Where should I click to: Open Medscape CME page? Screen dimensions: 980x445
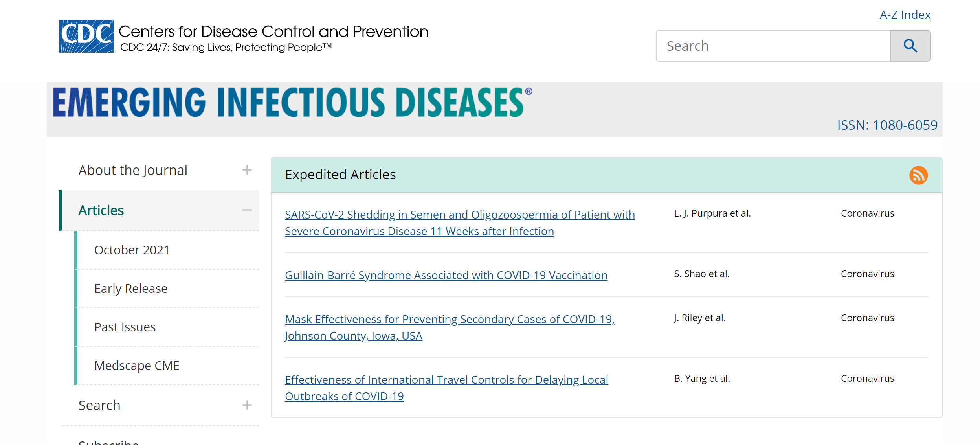(137, 366)
